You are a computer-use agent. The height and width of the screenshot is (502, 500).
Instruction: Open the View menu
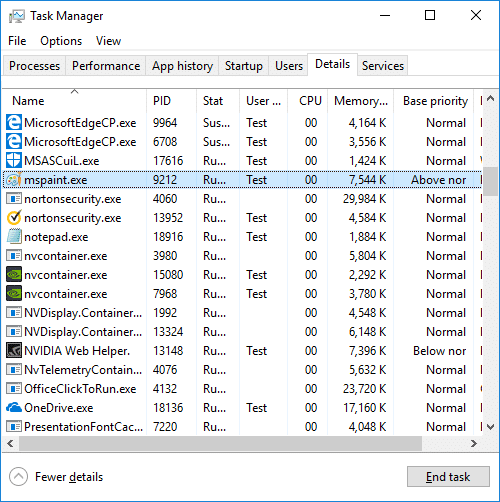coord(108,41)
